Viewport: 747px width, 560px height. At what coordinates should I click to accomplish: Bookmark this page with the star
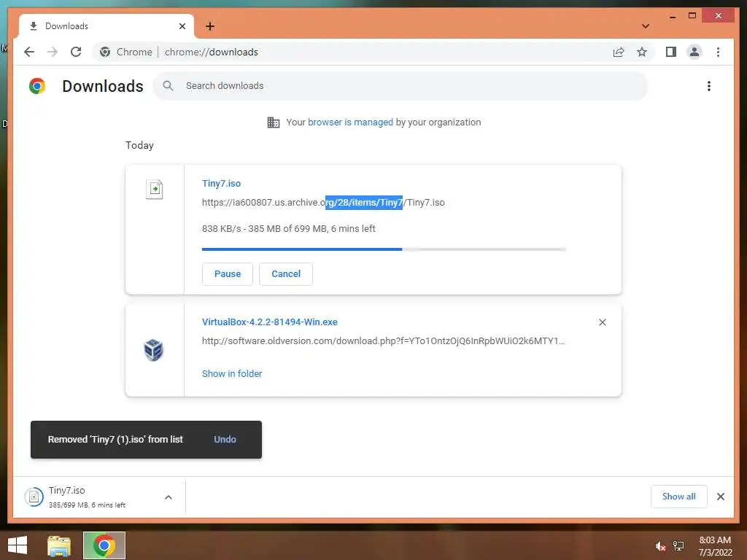[x=642, y=52]
